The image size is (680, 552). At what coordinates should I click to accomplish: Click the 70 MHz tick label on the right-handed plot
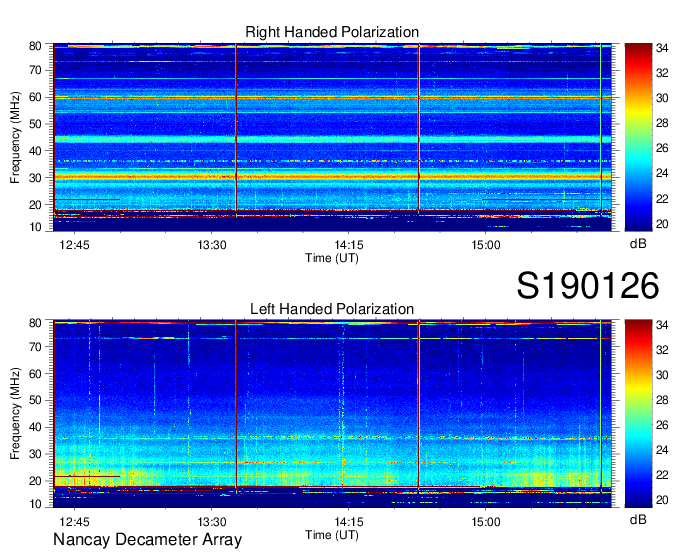click(35, 70)
